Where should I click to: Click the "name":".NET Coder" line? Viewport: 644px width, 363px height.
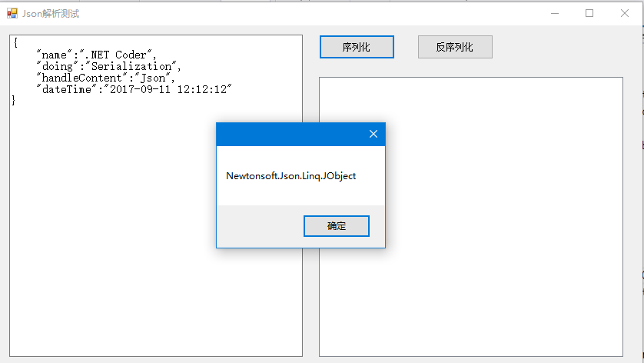click(97, 55)
